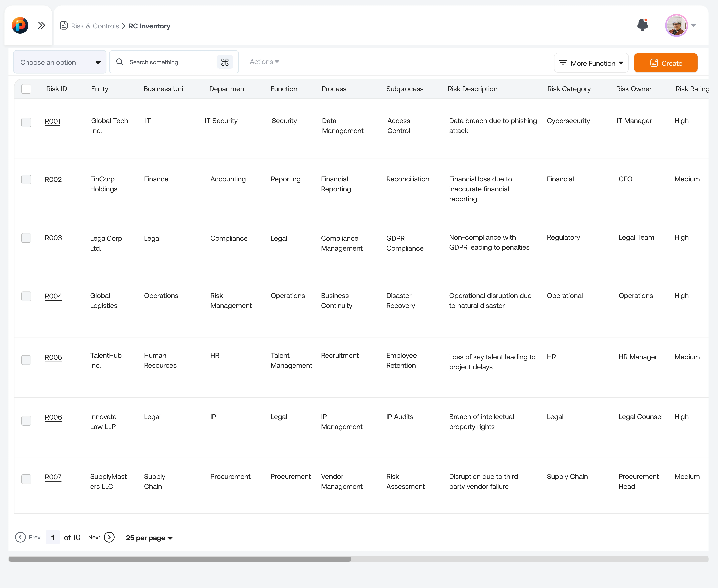Click the command key shortcut icon

(x=225, y=62)
